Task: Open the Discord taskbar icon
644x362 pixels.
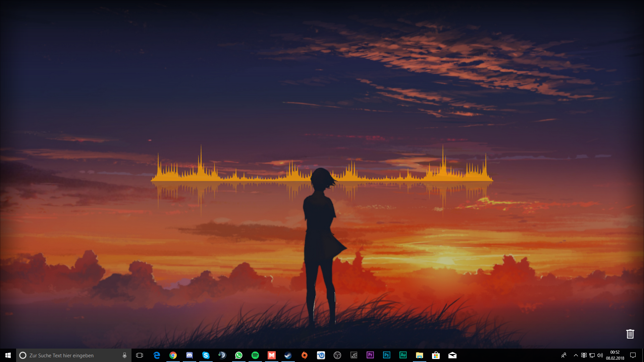Action: click(x=190, y=355)
